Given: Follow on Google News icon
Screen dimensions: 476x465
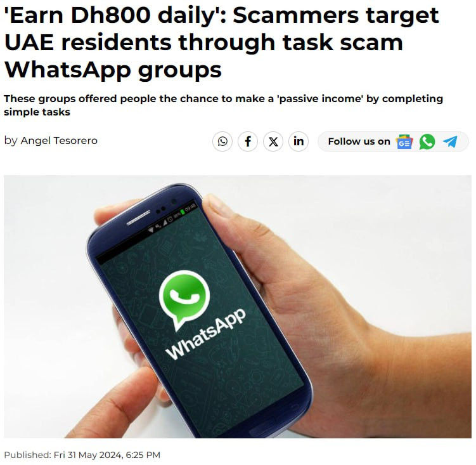Looking at the screenshot, I should 404,141.
